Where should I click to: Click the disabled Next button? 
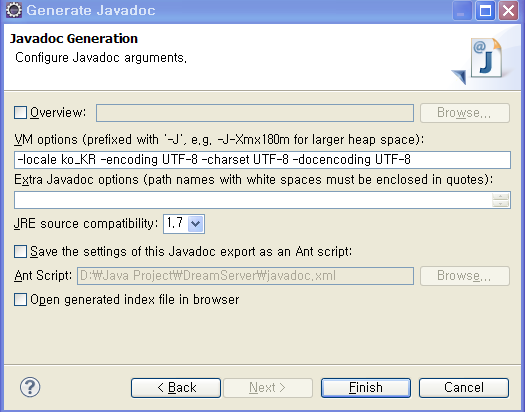(x=268, y=388)
